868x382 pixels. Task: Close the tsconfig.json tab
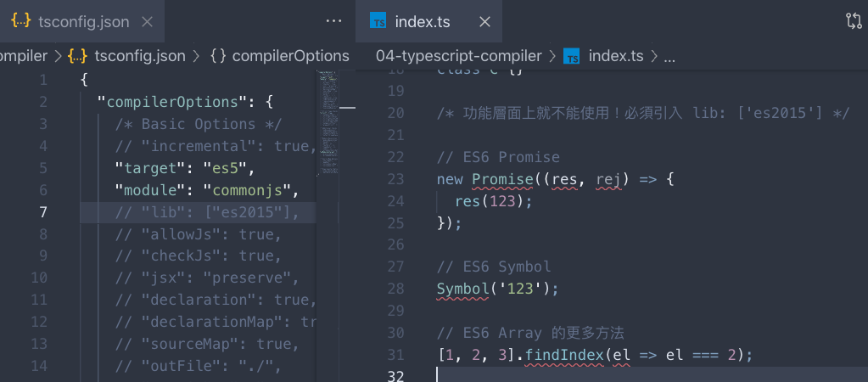[x=148, y=21]
